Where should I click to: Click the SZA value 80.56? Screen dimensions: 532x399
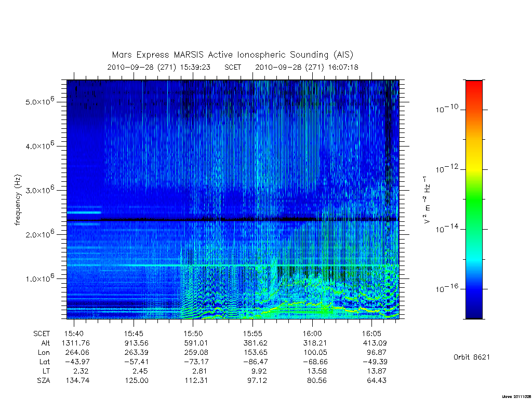[317, 381]
